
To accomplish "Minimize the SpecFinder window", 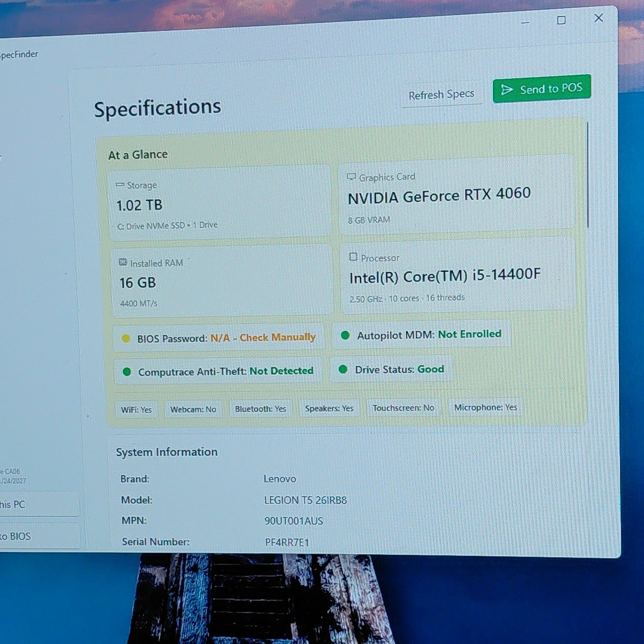I will point(525,21).
